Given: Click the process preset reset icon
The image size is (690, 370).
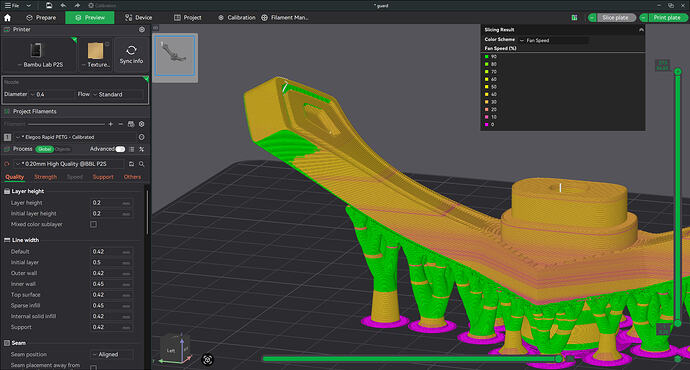Looking at the screenshot, I should pos(7,164).
